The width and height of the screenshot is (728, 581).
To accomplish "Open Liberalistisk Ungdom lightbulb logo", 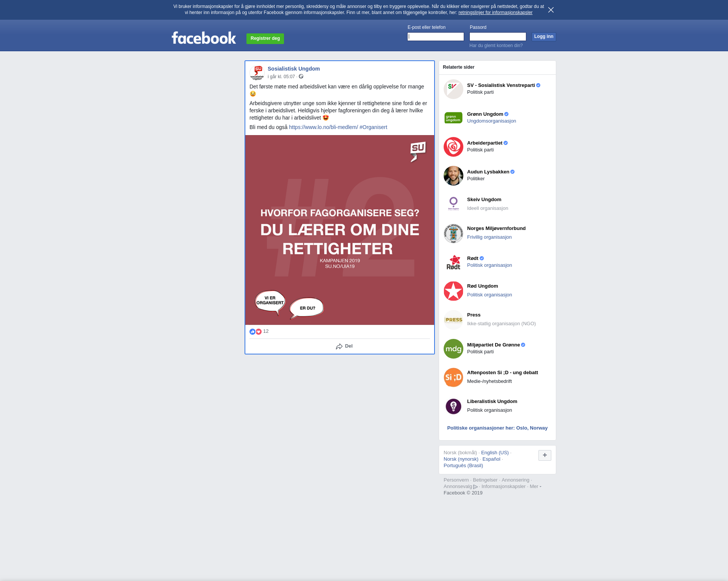I will 453,406.
